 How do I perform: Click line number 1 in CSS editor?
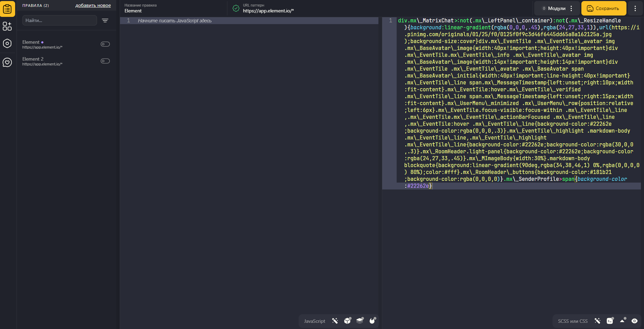[x=390, y=20]
